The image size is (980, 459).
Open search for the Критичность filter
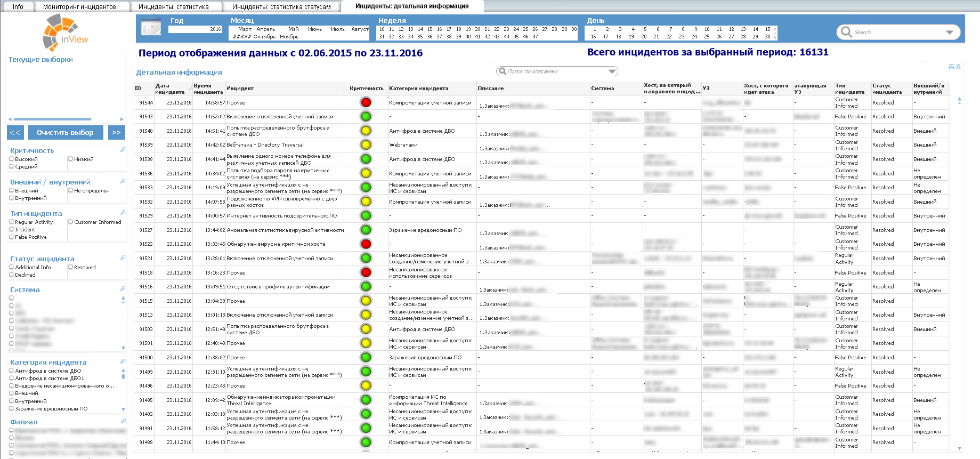pyautogui.click(x=123, y=150)
